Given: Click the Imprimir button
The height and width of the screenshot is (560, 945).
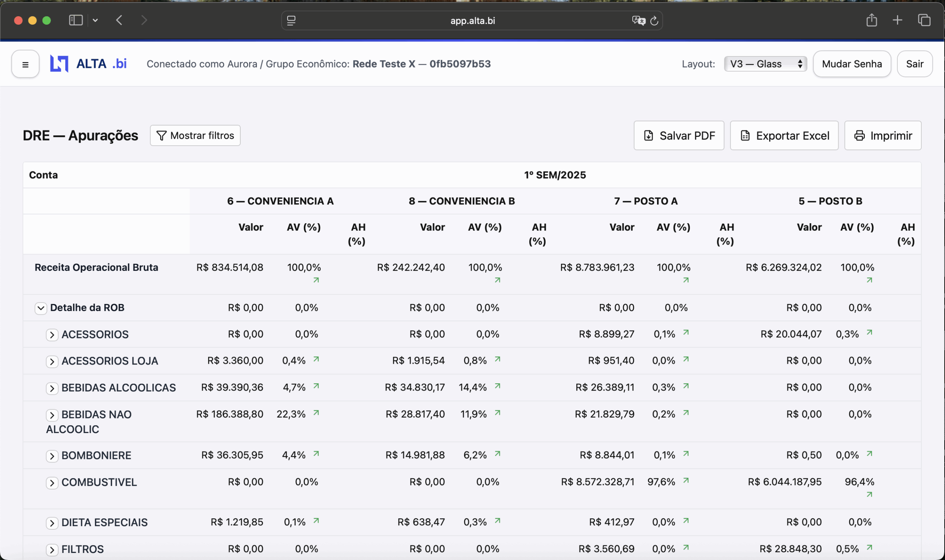Looking at the screenshot, I should pyautogui.click(x=882, y=135).
